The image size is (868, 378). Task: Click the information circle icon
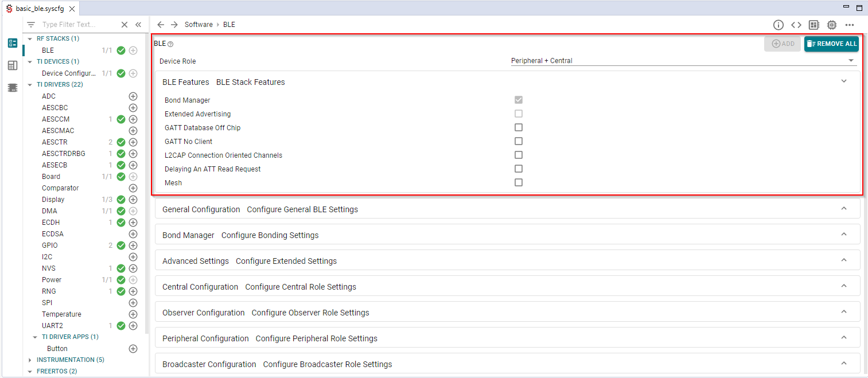tap(779, 25)
